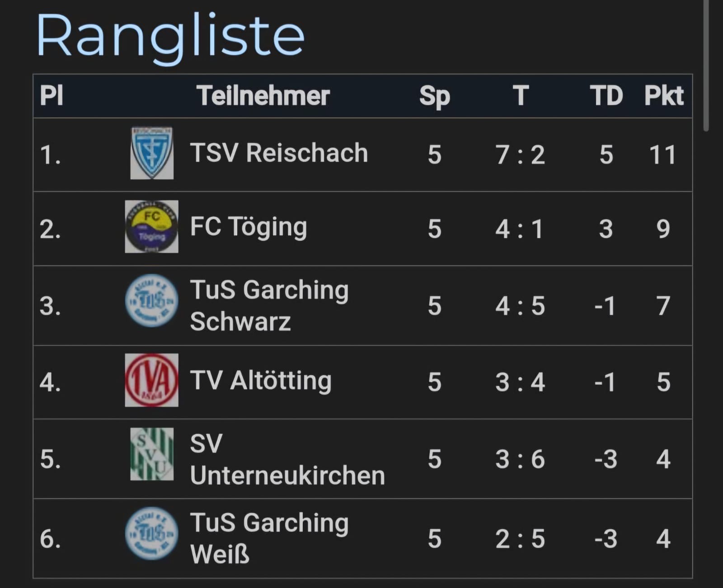The height and width of the screenshot is (588, 723).
Task: Click the 11 points value for TSV Reischach
Action: (x=663, y=155)
